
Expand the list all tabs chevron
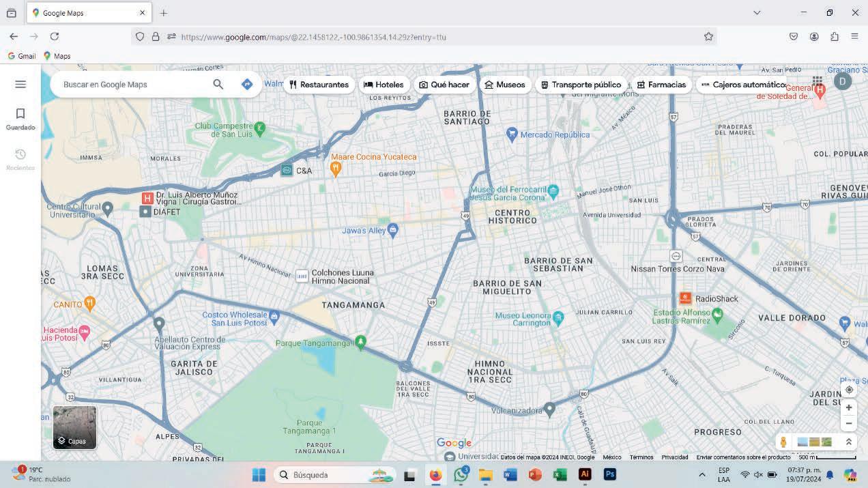click(757, 13)
